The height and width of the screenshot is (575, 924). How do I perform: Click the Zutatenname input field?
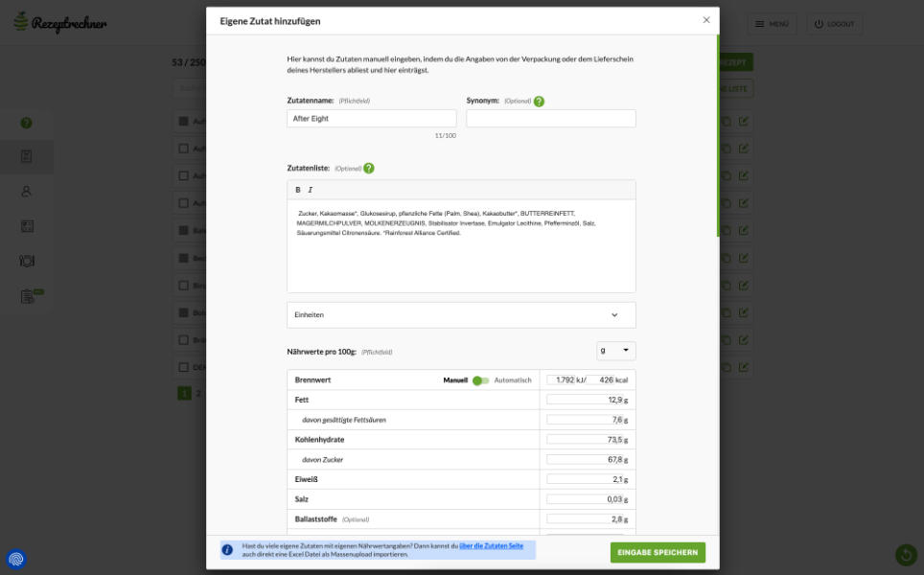pos(371,119)
